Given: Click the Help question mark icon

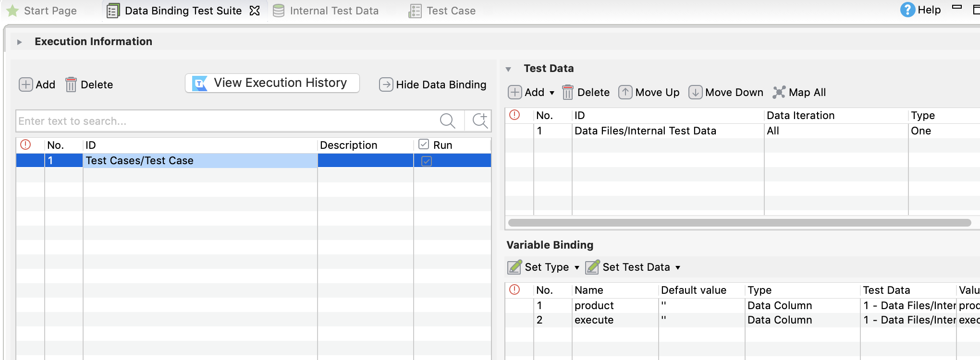Looking at the screenshot, I should [907, 10].
